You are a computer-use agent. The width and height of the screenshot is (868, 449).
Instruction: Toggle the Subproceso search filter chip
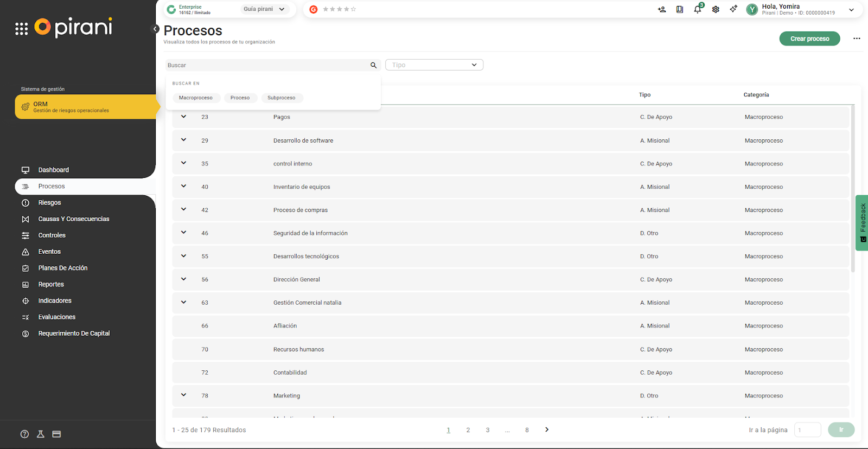(x=281, y=98)
